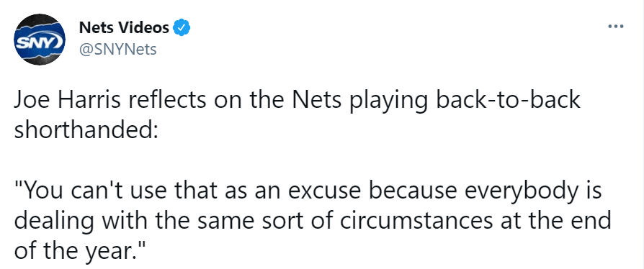Click the closing words "of the year."
644x269 pixels.
80,251
